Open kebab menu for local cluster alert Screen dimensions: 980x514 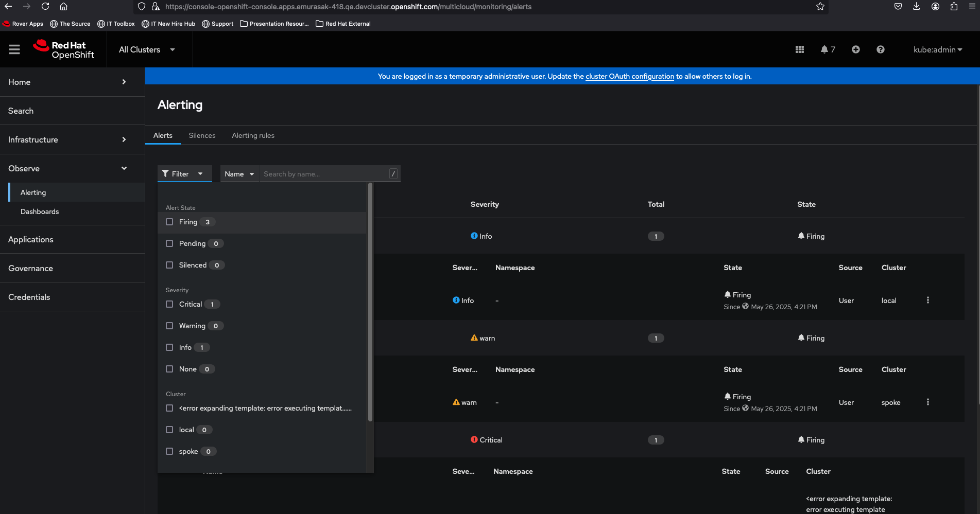tap(928, 300)
